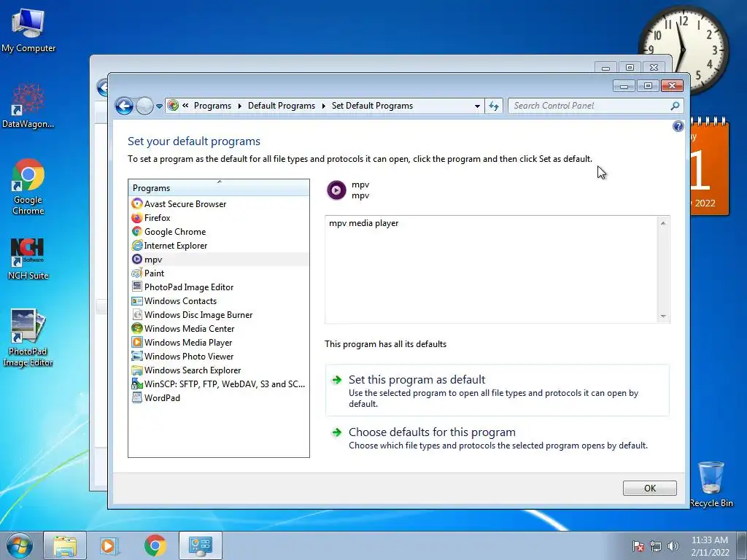The width and height of the screenshot is (747, 560).
Task: Click Choose defaults for this program
Action: click(498, 438)
